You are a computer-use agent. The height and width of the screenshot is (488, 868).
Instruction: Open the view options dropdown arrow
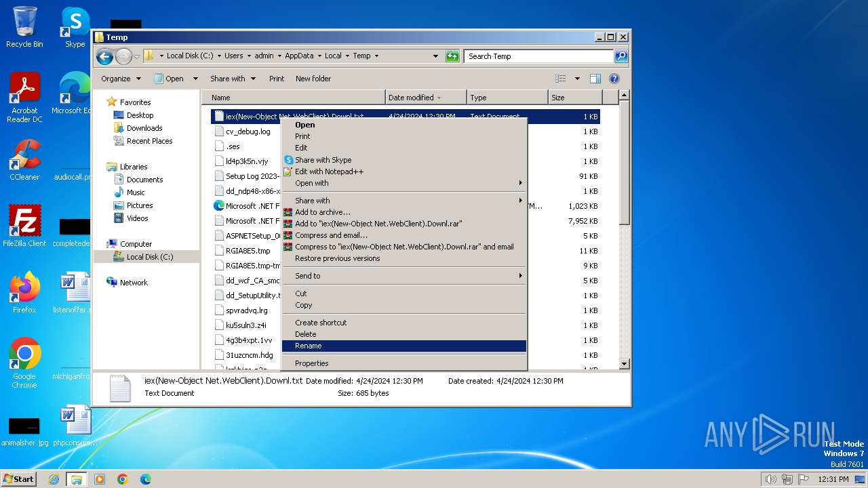577,79
